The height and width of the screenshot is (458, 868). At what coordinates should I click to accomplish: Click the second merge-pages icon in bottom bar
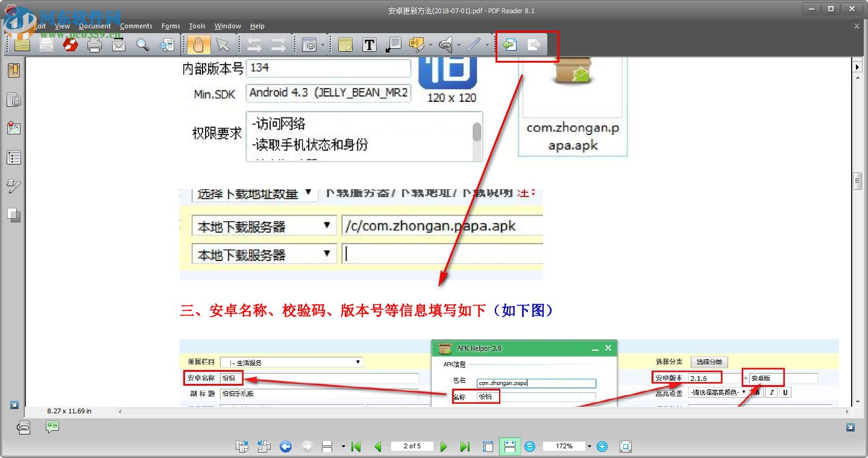(263, 447)
